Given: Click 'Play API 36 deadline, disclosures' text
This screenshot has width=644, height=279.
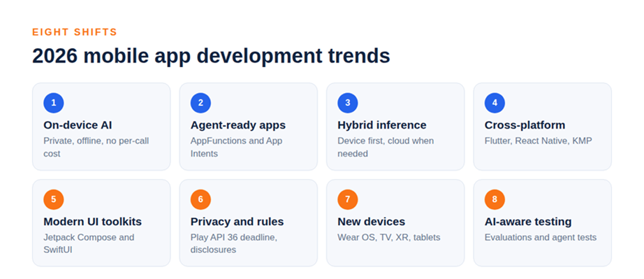Looking at the screenshot, I should click(234, 243).
